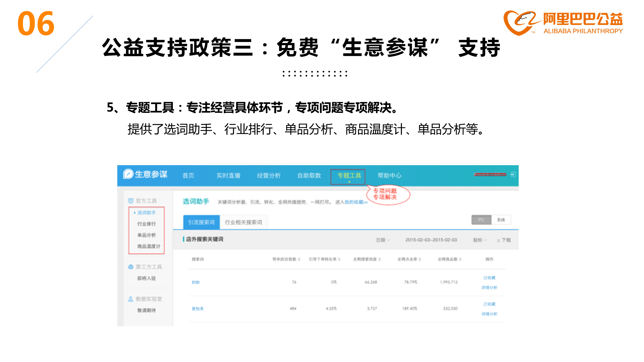Click the 店外搜索关键词 section heading
Viewport: 644px width, 362px height.
click(204, 239)
